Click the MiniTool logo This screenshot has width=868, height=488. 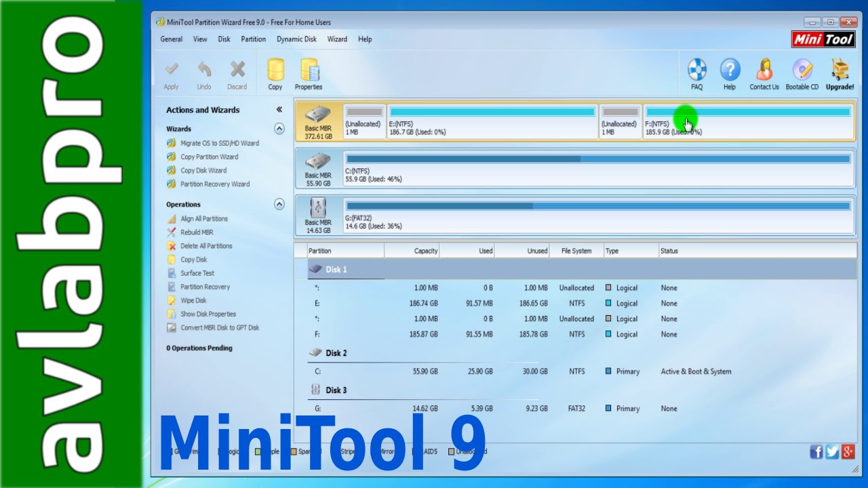tap(823, 39)
